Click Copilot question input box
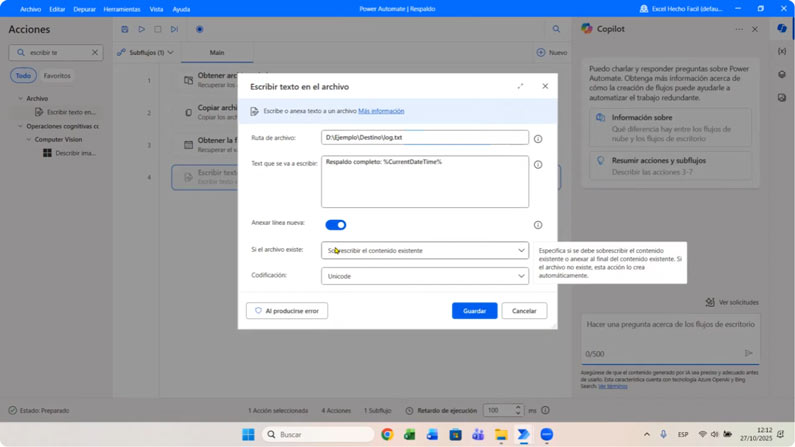 (x=670, y=339)
